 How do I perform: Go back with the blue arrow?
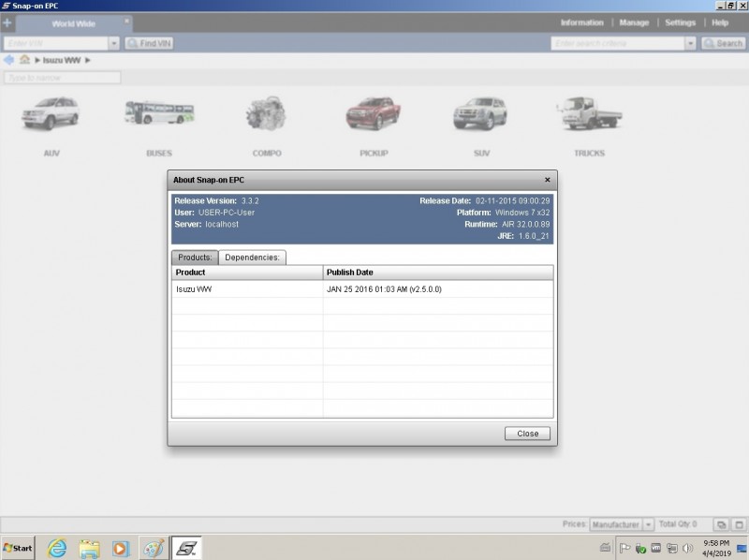coord(9,60)
